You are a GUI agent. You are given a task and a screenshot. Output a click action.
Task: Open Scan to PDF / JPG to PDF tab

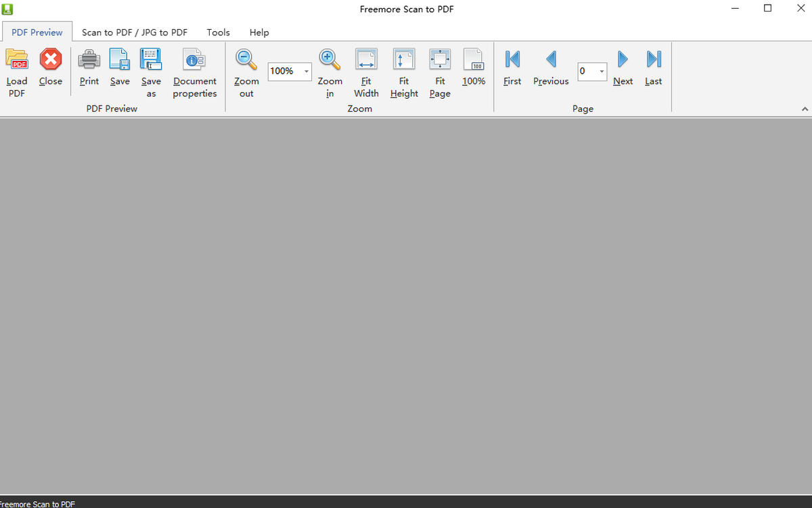(x=135, y=32)
